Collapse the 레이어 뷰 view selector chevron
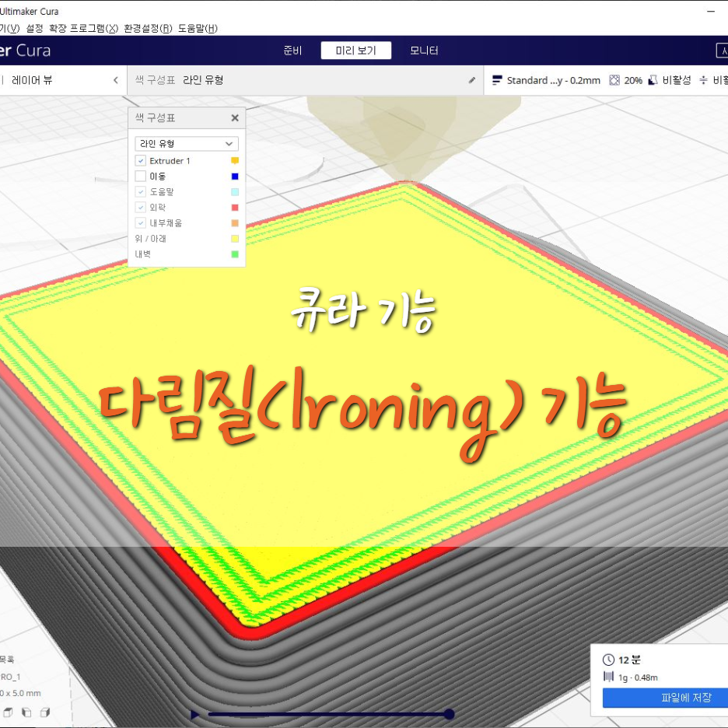 [x=116, y=80]
